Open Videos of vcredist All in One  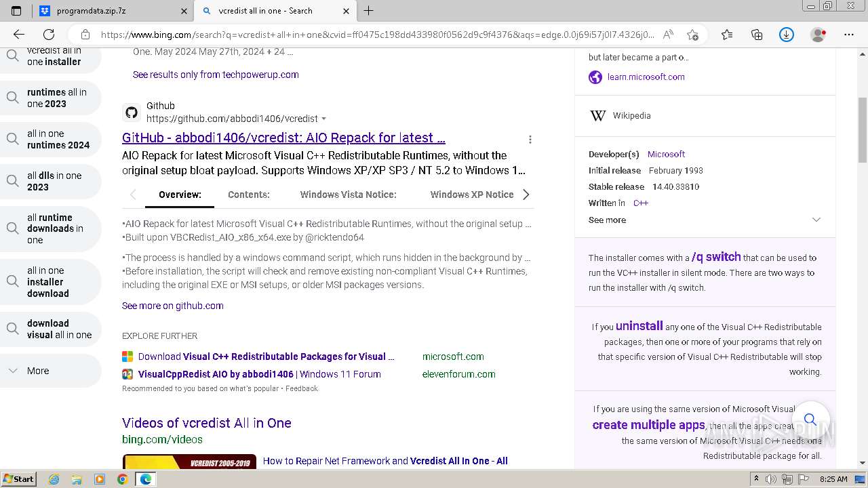pos(207,423)
